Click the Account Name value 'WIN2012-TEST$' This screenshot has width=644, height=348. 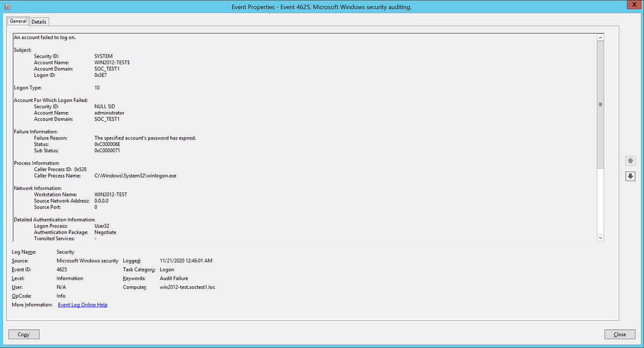click(x=112, y=63)
